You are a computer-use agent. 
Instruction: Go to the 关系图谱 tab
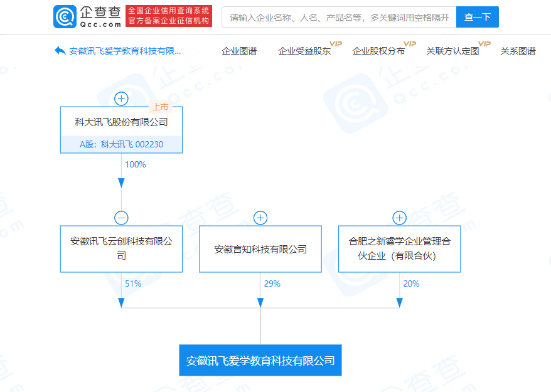point(518,51)
